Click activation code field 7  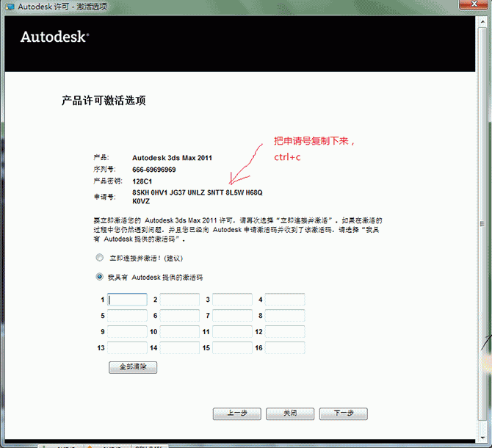[232, 316]
